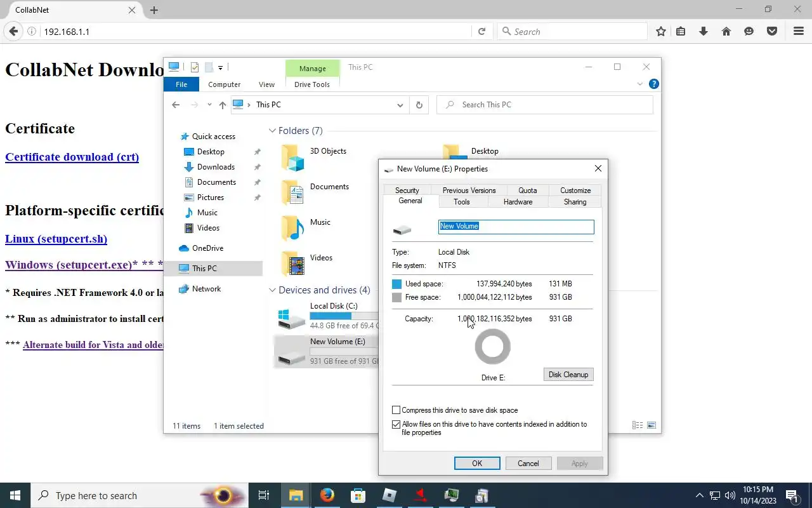Open Microsoft Store from the taskbar
This screenshot has height=508, width=812.
coord(358,495)
